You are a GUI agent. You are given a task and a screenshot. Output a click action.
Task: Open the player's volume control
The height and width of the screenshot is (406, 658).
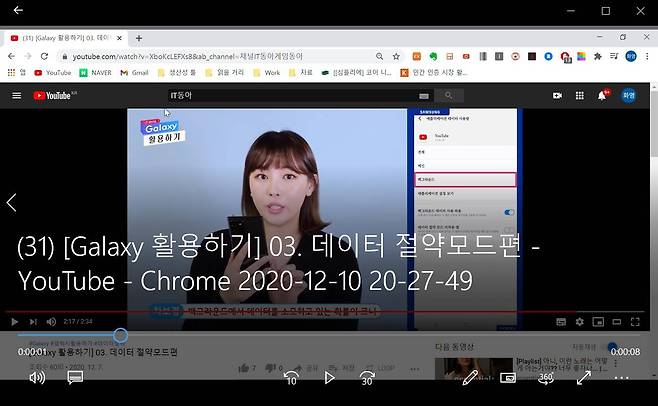[37, 378]
